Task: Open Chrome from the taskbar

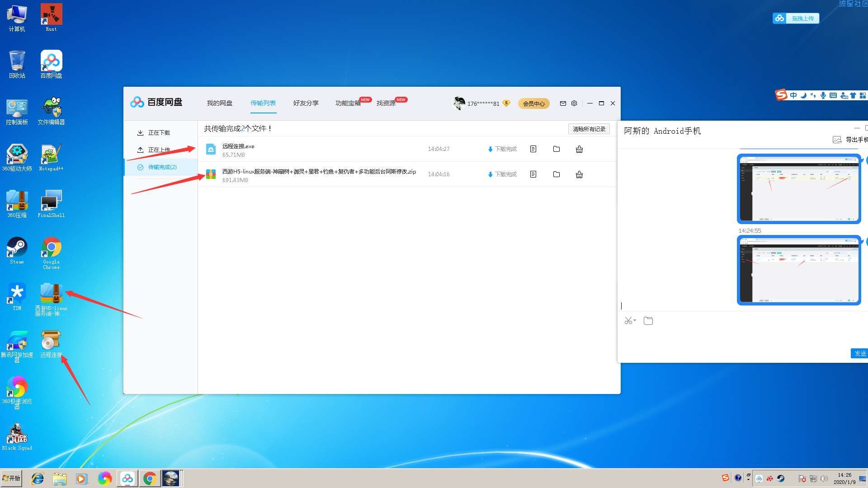Action: [150, 479]
